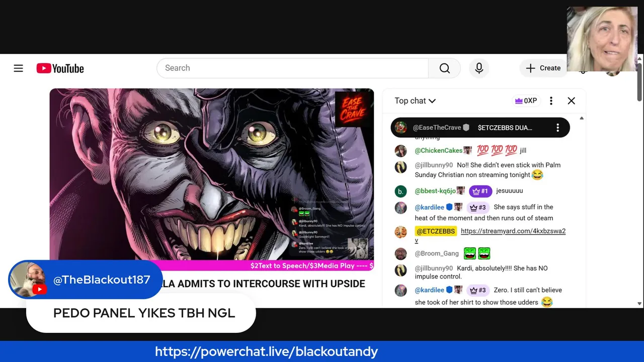Click the search magnifier button
This screenshot has width=644, height=362.
coord(444,68)
